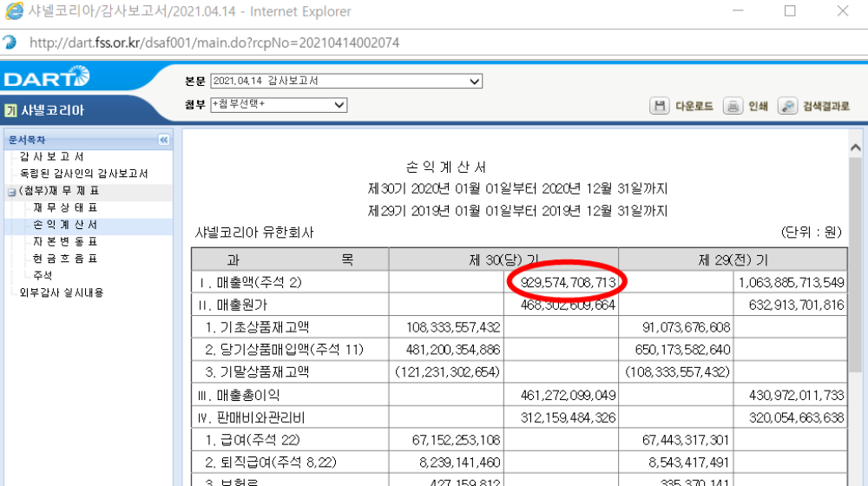Screen dimensions: 868x486
Task: Click the 제30기 2020년 period line
Action: point(517,188)
